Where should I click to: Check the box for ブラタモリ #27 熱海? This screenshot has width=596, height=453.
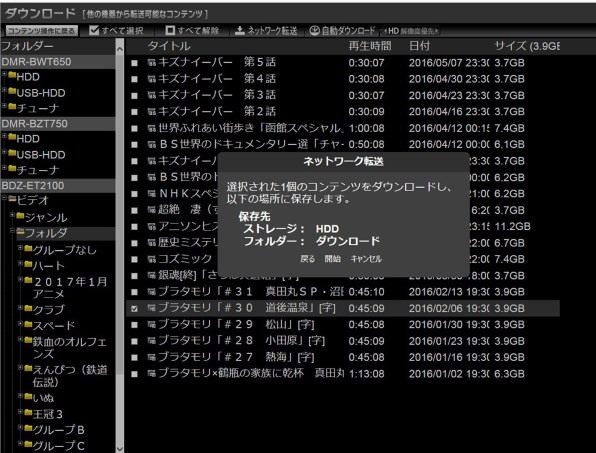click(x=134, y=358)
